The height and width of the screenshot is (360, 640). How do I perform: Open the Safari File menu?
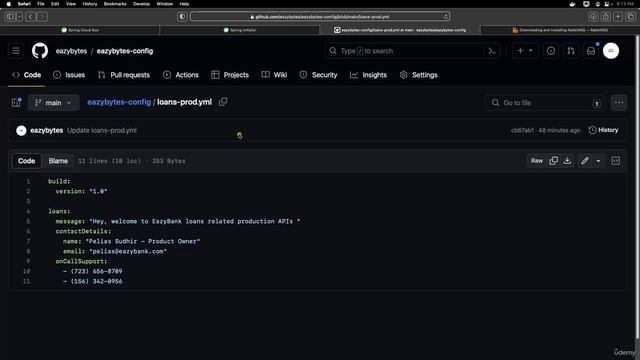pos(41,4)
